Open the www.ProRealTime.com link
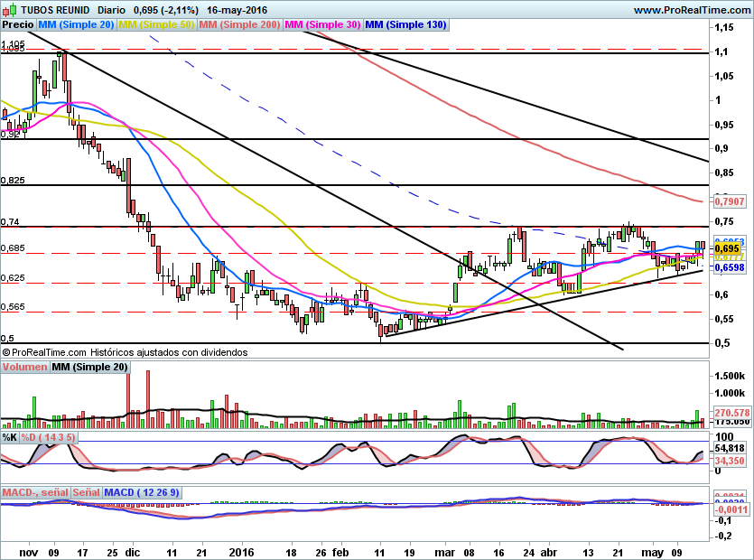The width and height of the screenshot is (754, 560). [x=691, y=10]
